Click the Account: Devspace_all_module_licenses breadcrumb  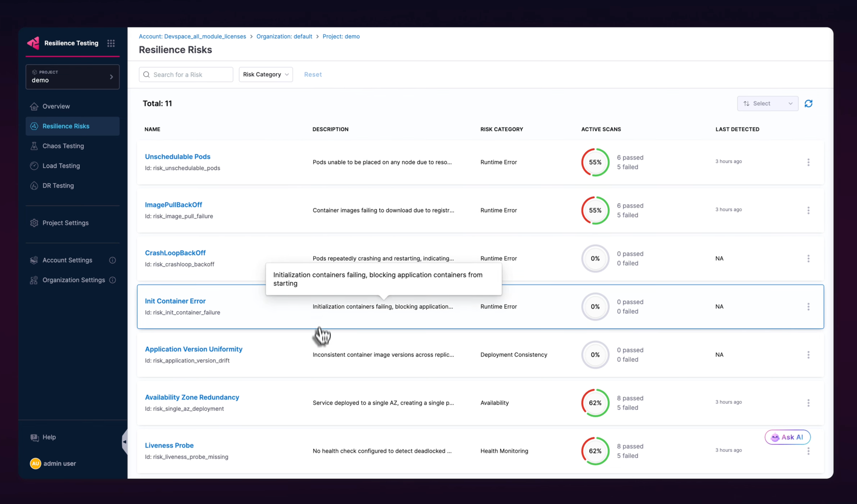[x=192, y=36]
